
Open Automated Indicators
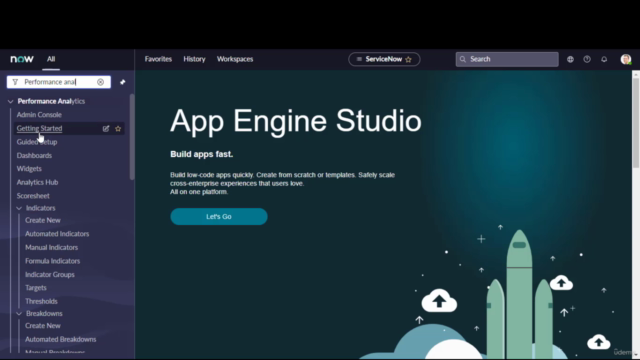[x=57, y=234]
